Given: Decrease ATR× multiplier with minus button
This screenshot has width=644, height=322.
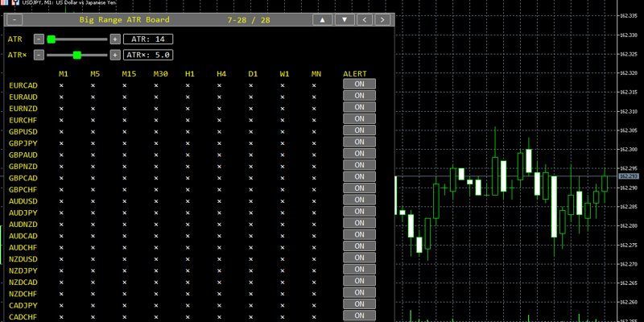Looking at the screenshot, I should point(39,55).
